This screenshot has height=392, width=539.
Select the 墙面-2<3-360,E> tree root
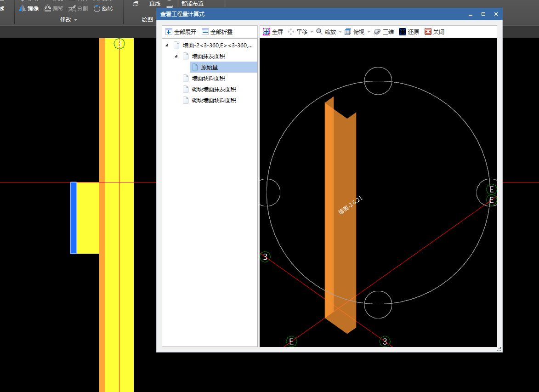coord(218,45)
